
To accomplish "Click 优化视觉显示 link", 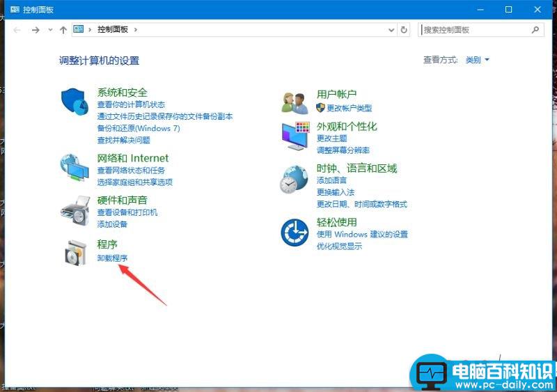I will (339, 246).
